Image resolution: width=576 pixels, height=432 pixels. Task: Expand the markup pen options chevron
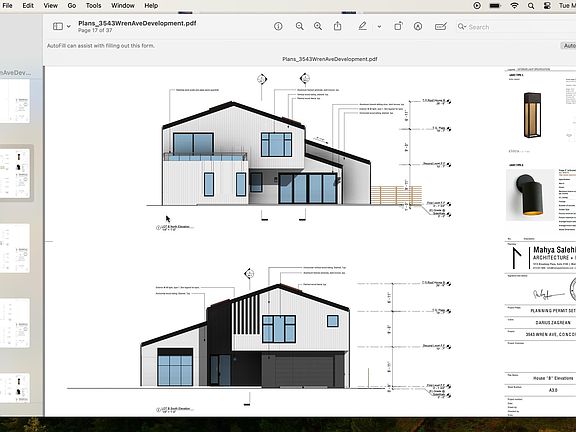[x=379, y=26]
